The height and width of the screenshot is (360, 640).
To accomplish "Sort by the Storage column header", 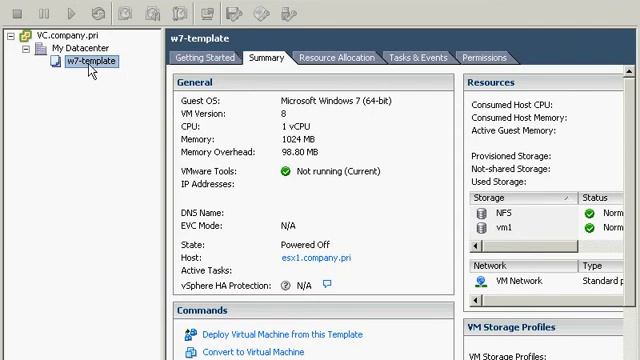I will click(x=524, y=198).
